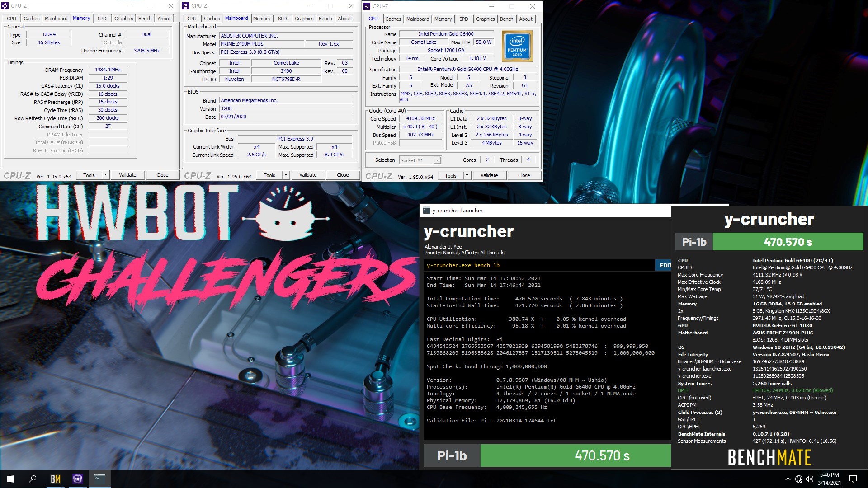The width and height of the screenshot is (868, 488).
Task: Click Row Refresh Cycle Time 300 clocks
Action: click(108, 118)
